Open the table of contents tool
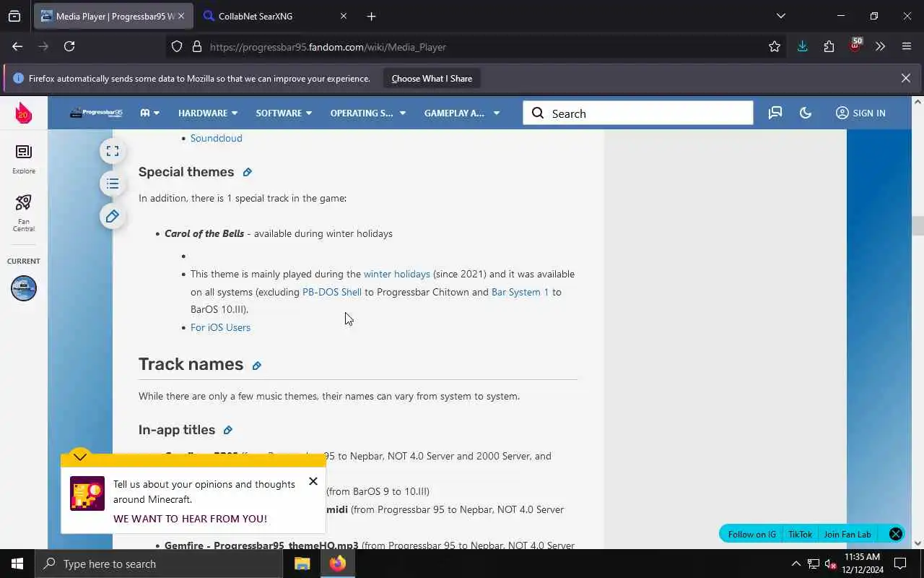924x578 pixels. pos(113,184)
